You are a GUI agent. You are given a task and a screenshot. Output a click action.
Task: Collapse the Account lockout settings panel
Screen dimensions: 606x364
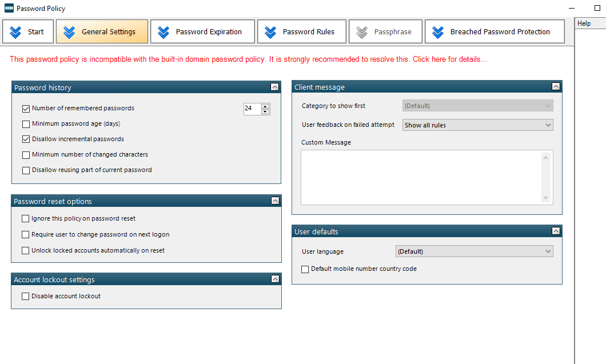tap(275, 279)
